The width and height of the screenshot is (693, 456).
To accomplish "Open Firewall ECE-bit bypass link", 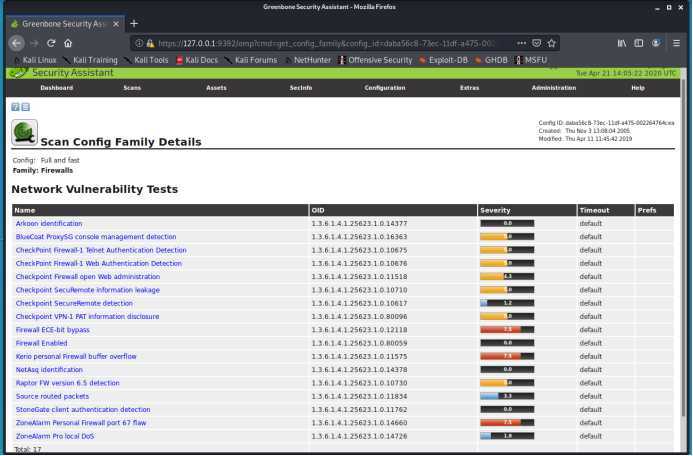I will (x=53, y=330).
